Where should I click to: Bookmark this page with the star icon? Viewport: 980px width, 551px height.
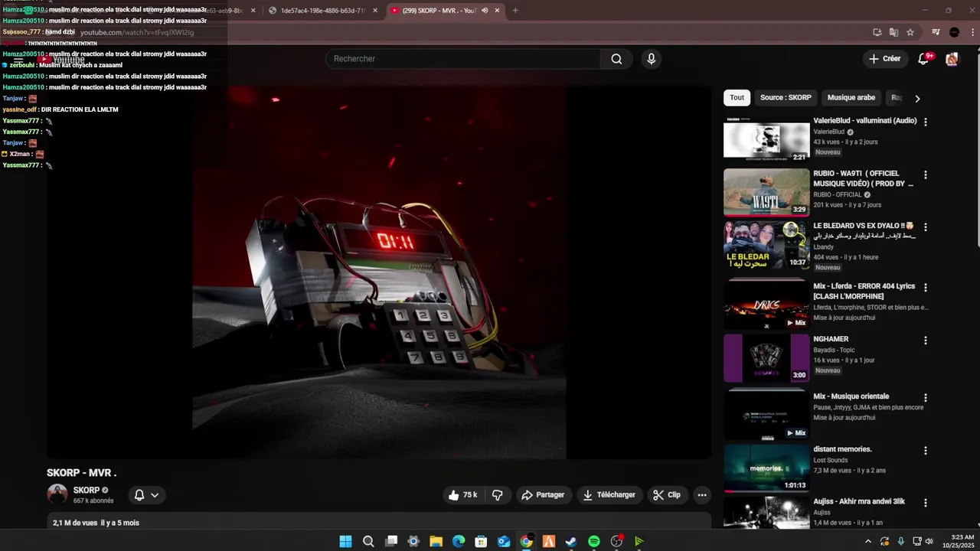[910, 32]
